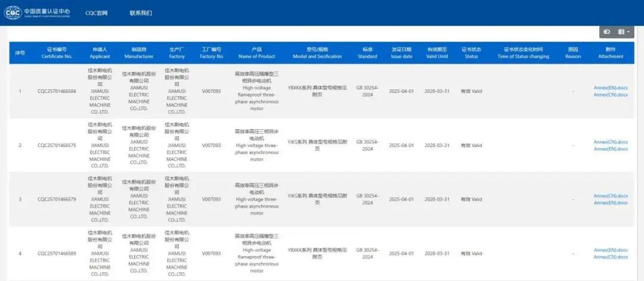Viewport: 644px width, 281px height.
Task: Open the columns dropdown list button
Action: point(624,32)
